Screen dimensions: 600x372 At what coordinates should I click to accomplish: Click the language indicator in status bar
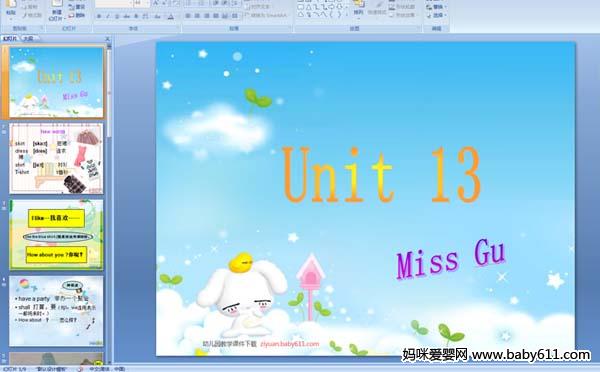tap(107, 369)
